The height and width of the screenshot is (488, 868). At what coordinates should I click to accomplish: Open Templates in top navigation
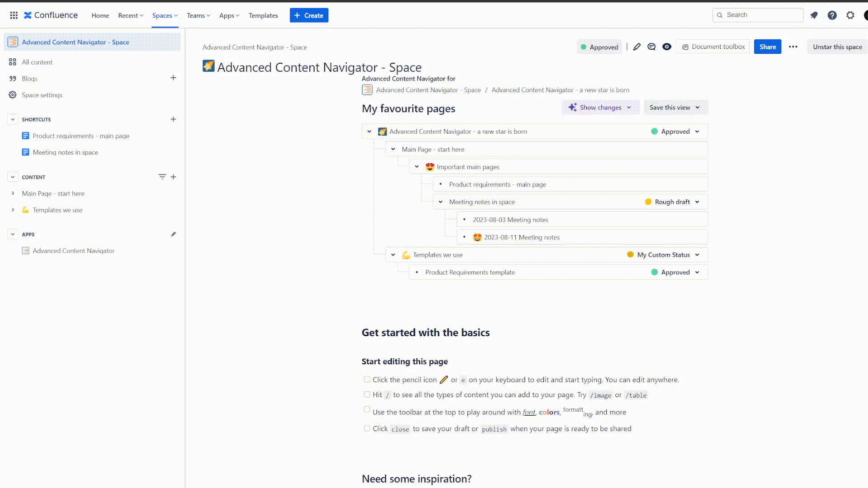(263, 15)
